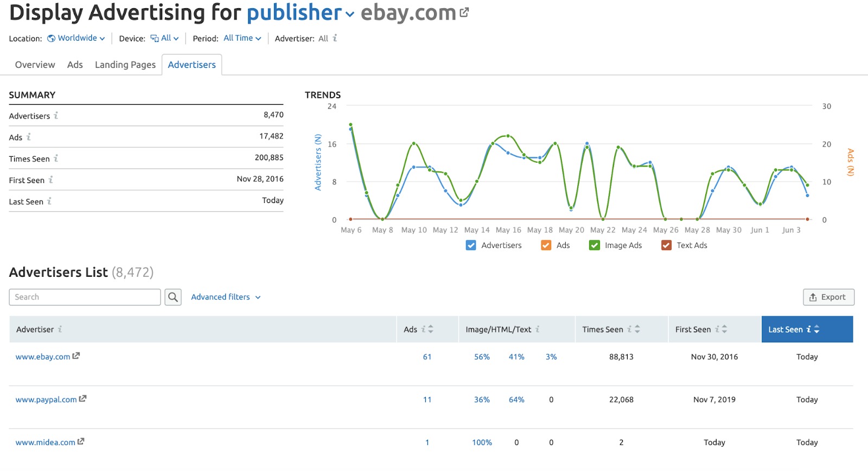
Task: Show info icon in Times Seen header
Action: click(x=629, y=329)
